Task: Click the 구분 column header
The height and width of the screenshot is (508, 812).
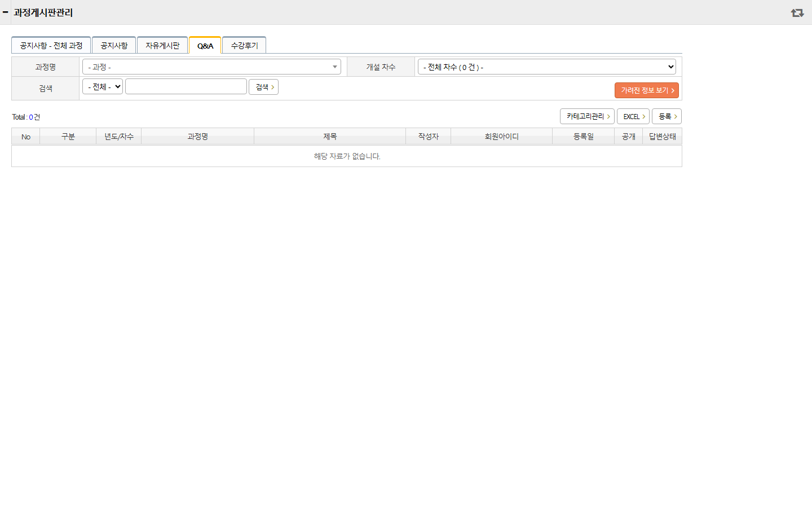Action: pos(68,137)
